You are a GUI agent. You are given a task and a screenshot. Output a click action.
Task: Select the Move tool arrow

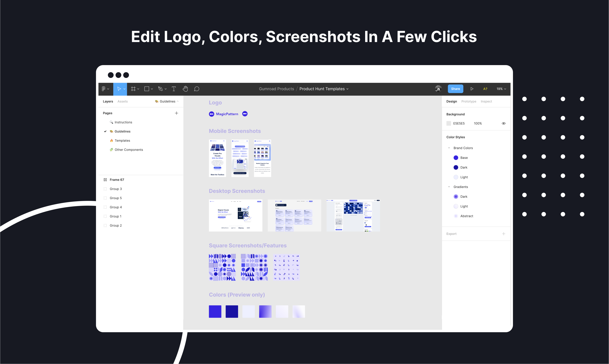[119, 89]
